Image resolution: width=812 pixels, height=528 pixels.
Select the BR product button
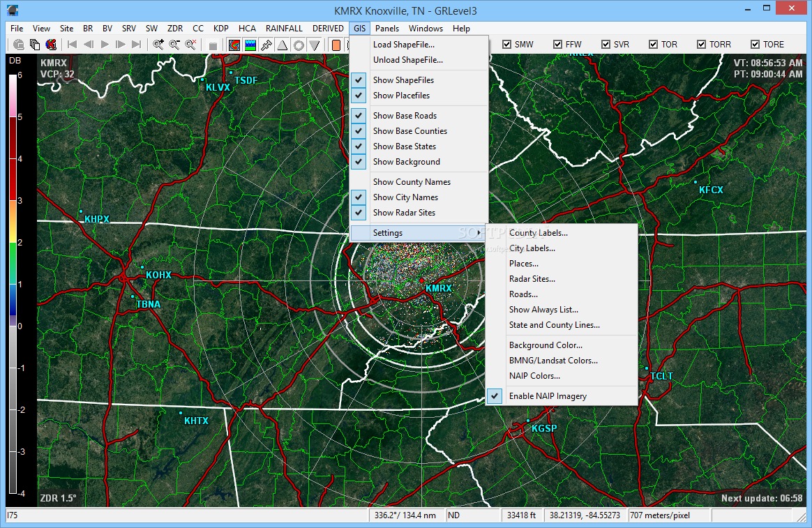[88, 29]
